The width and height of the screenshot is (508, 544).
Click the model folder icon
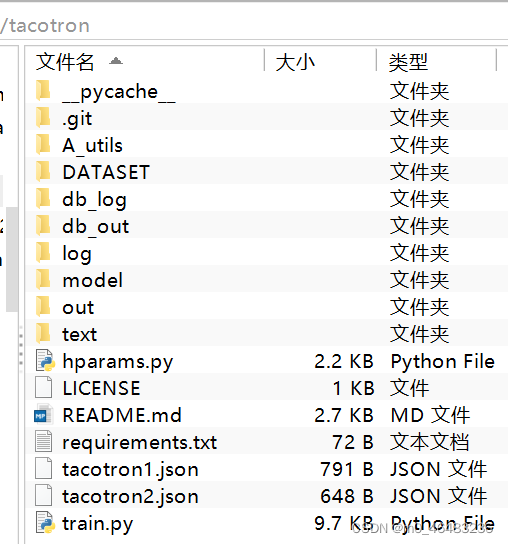coord(43,280)
